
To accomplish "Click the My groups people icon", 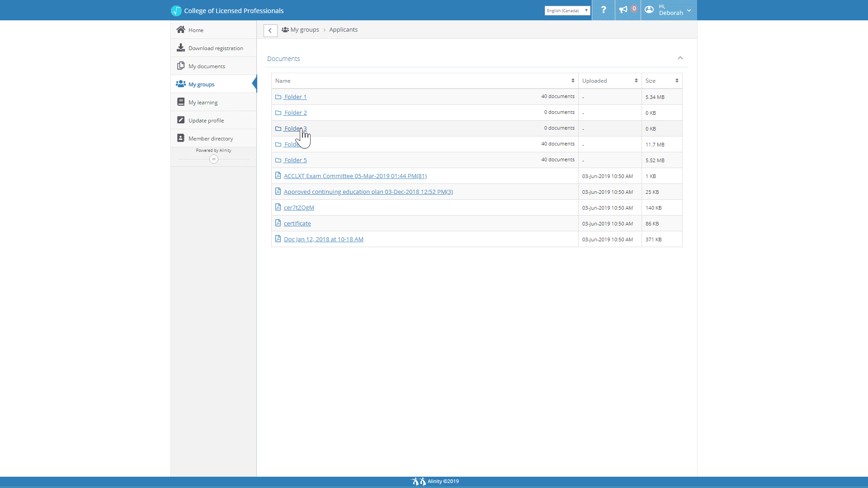I will click(181, 84).
